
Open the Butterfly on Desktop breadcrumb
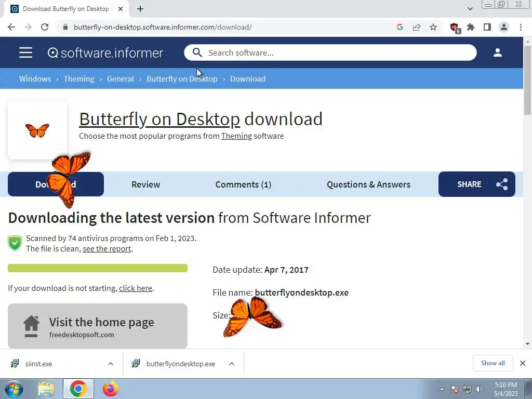[182, 79]
